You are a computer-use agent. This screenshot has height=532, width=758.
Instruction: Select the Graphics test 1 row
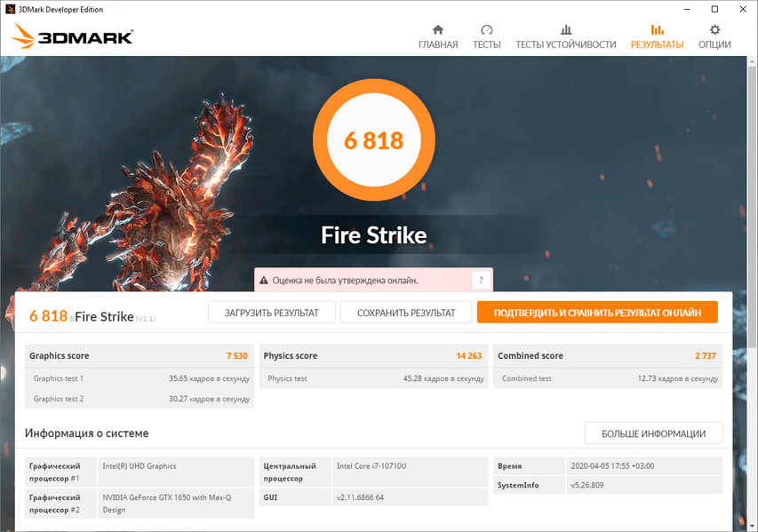[140, 378]
